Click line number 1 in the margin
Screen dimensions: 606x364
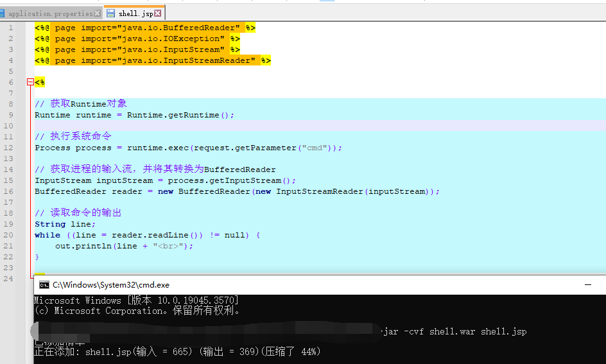coord(11,28)
